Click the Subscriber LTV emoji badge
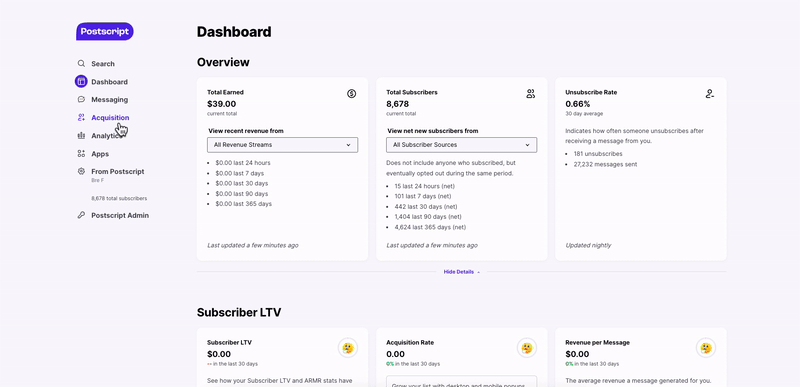The image size is (800, 387). tap(348, 348)
